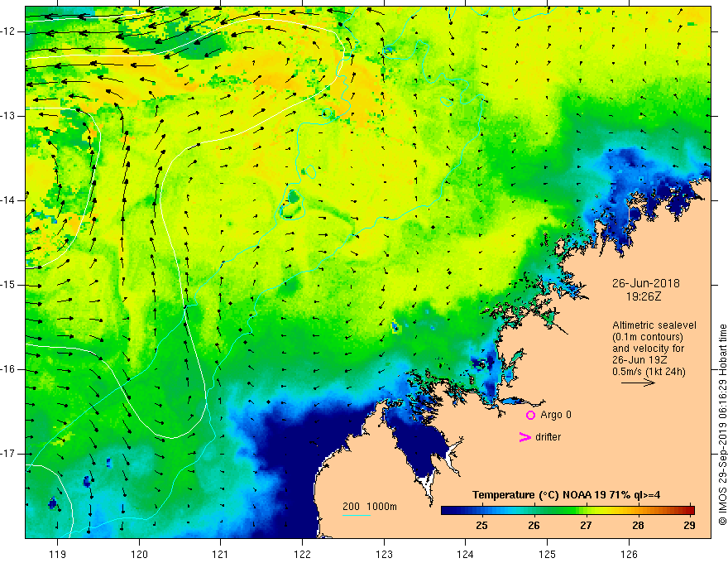Image resolution: width=728 pixels, height=563 pixels.
Task: Click the cyan isobath legend line
Action: click(356, 515)
